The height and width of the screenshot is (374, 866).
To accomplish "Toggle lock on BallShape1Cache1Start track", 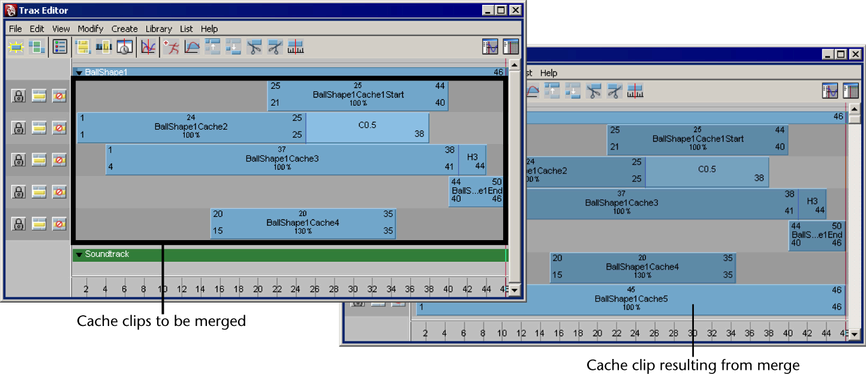I will (18, 96).
